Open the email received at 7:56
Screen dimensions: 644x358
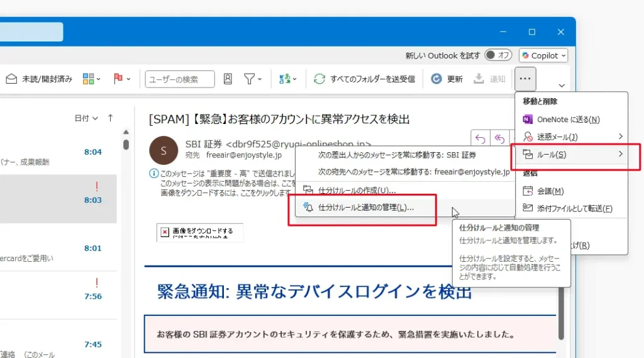(58, 295)
